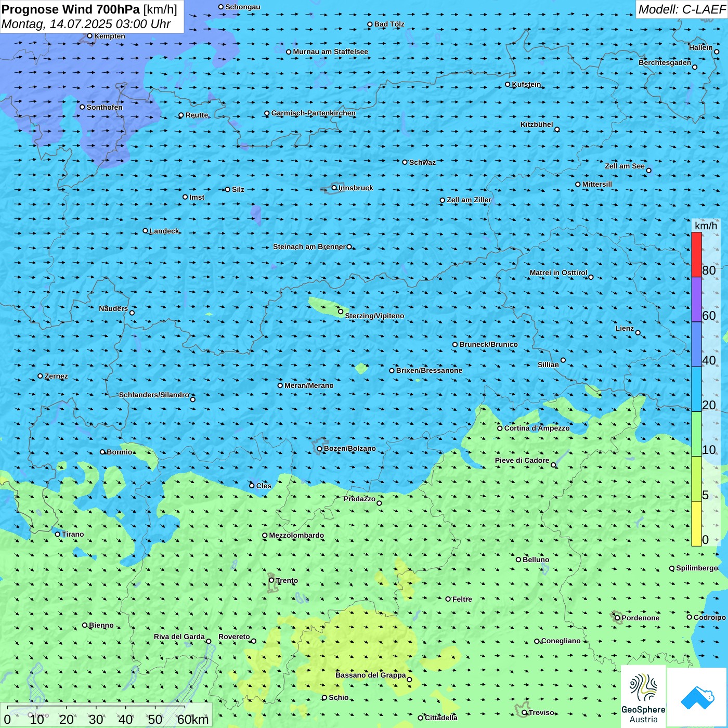Click the 'Bruneck/Brunico' label
This screenshot has height=728, width=728.
[488, 344]
